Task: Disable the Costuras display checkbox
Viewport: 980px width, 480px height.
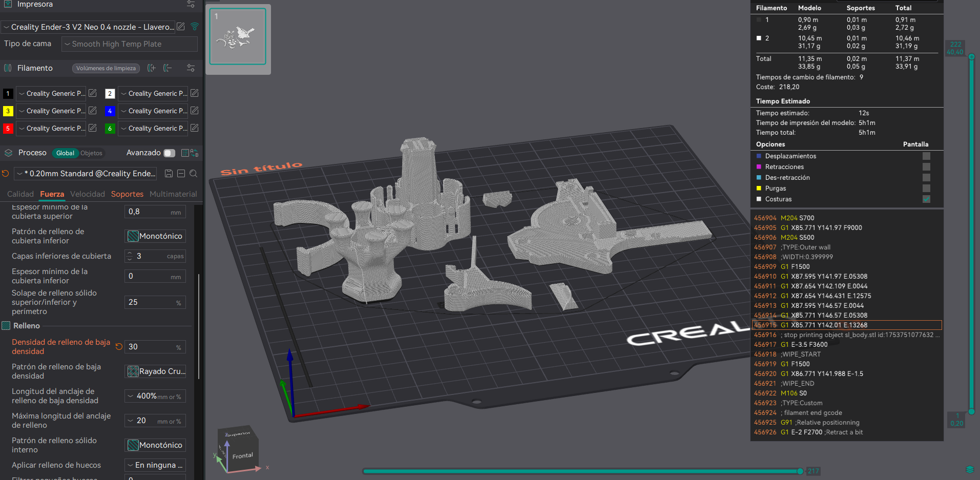Action: 926,199
